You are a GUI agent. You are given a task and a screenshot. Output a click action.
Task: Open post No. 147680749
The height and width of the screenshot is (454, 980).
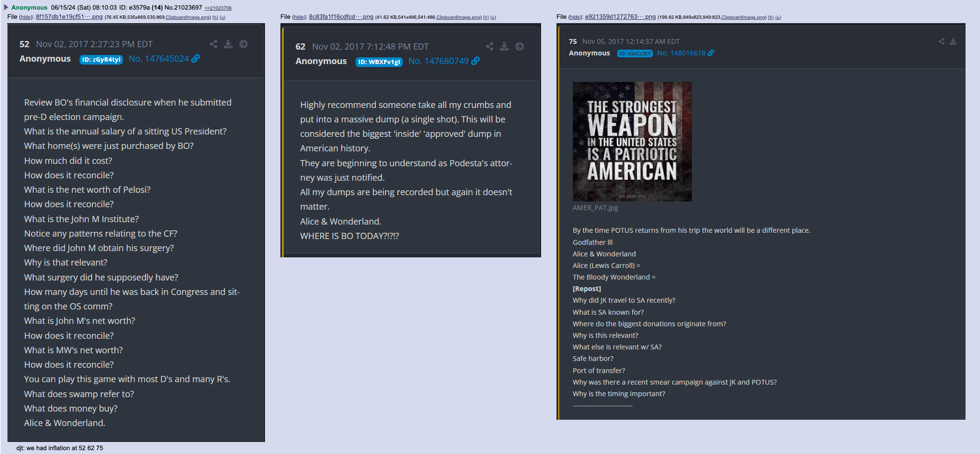tap(438, 61)
